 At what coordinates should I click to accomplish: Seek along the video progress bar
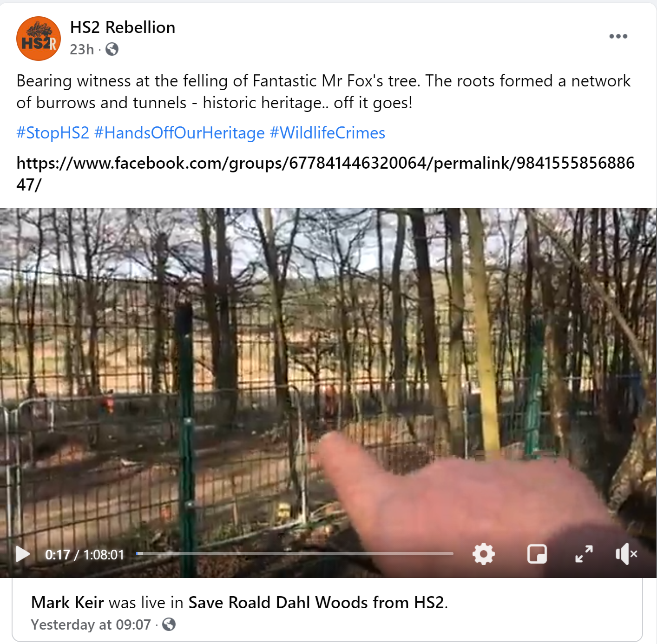tap(295, 554)
